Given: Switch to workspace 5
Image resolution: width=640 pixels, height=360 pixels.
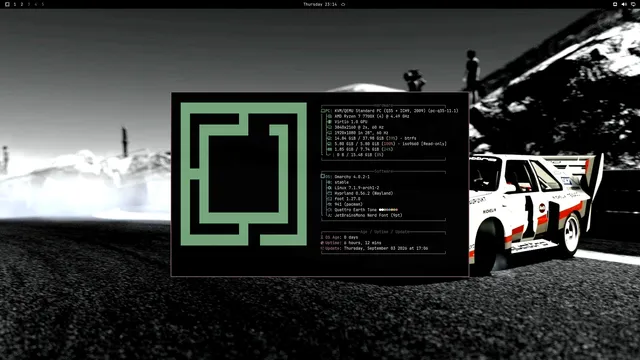Looking at the screenshot, I should click(x=42, y=4).
